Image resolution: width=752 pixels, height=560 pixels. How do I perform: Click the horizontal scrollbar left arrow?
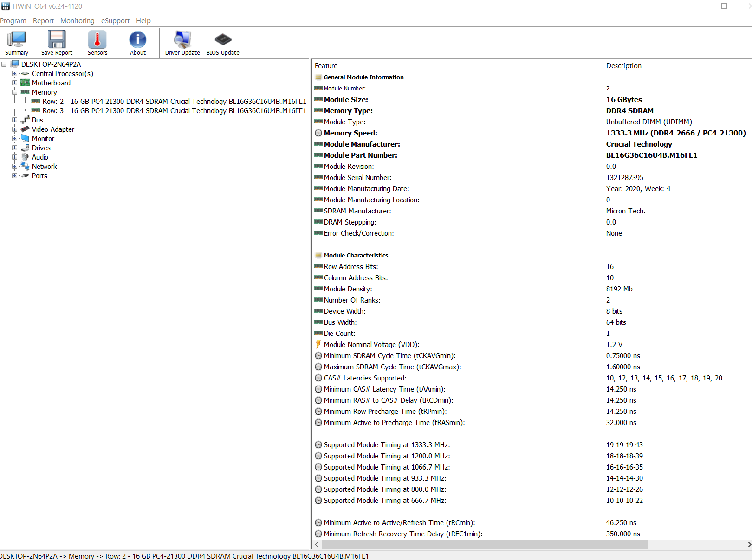pyautogui.click(x=317, y=545)
